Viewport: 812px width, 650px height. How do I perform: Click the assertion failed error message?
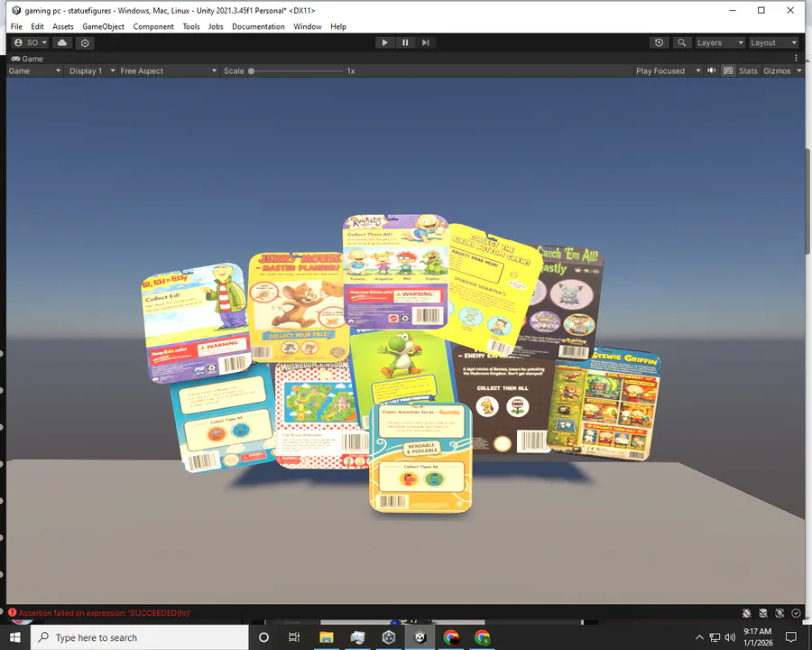(106, 613)
